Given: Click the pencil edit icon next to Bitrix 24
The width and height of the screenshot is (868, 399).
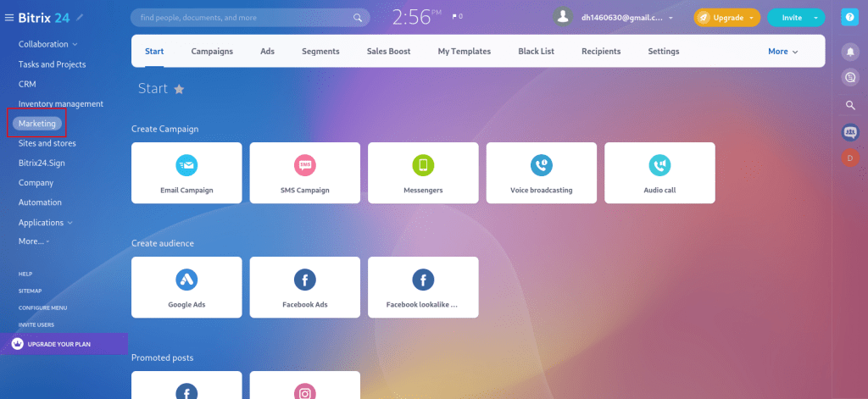Looking at the screenshot, I should 81,18.
